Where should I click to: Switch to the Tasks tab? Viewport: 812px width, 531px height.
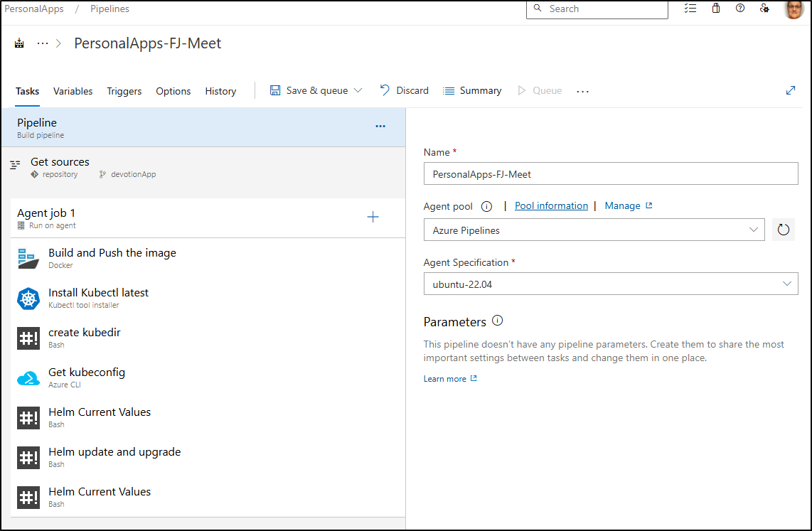(28, 91)
